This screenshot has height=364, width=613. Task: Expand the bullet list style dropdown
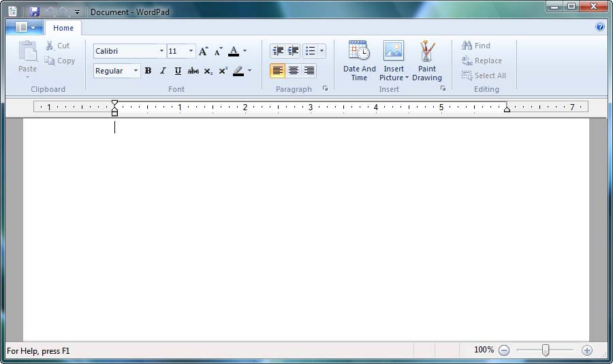(x=321, y=51)
